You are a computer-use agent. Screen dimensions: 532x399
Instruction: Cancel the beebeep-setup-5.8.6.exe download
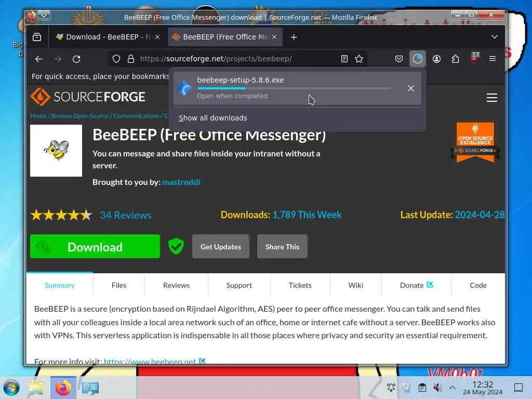pos(411,88)
